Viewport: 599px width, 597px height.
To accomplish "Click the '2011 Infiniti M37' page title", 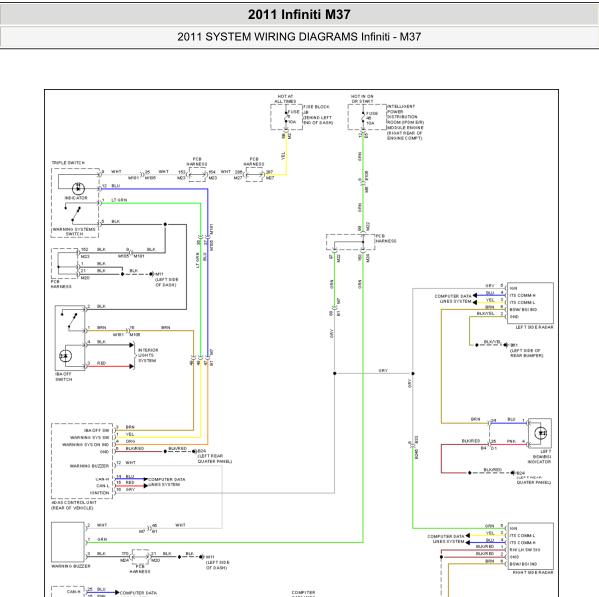I will (x=299, y=15).
